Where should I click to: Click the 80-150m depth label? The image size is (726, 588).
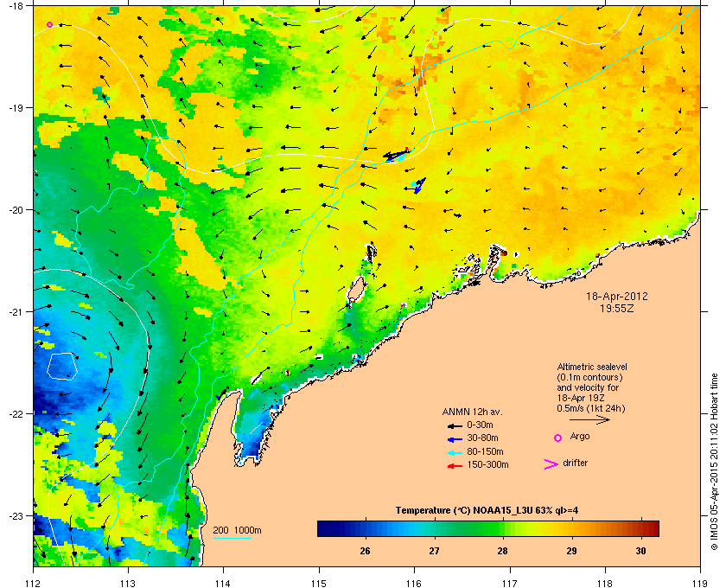(485, 451)
